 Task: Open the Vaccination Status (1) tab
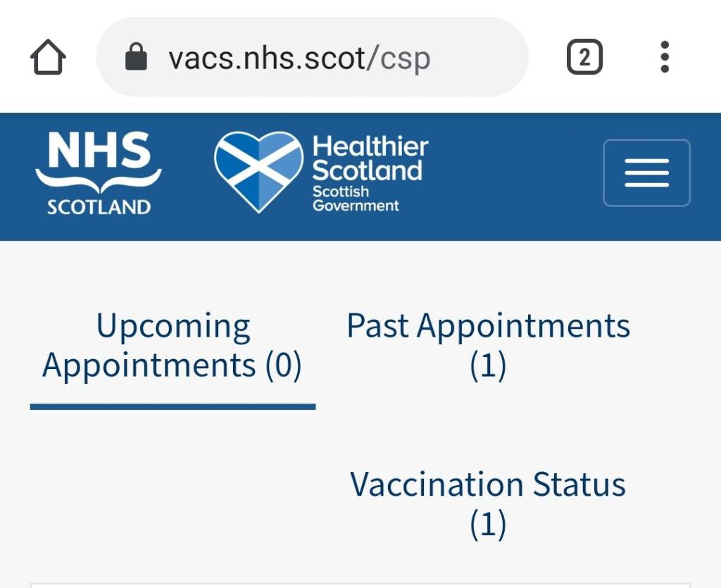coord(488,504)
